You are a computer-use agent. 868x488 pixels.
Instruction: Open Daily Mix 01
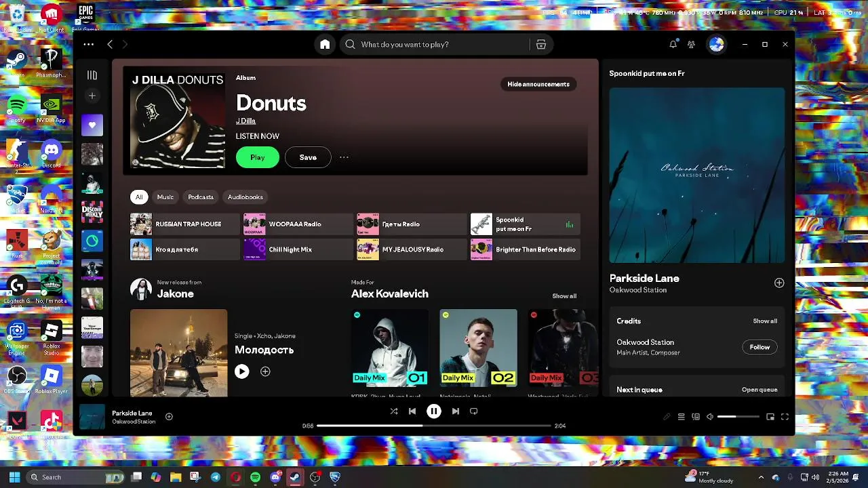click(390, 348)
